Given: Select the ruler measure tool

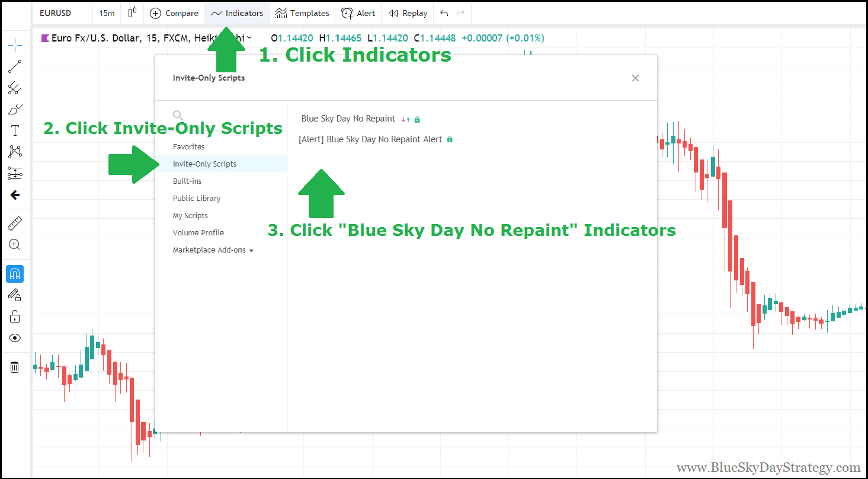Looking at the screenshot, I should point(15,223).
